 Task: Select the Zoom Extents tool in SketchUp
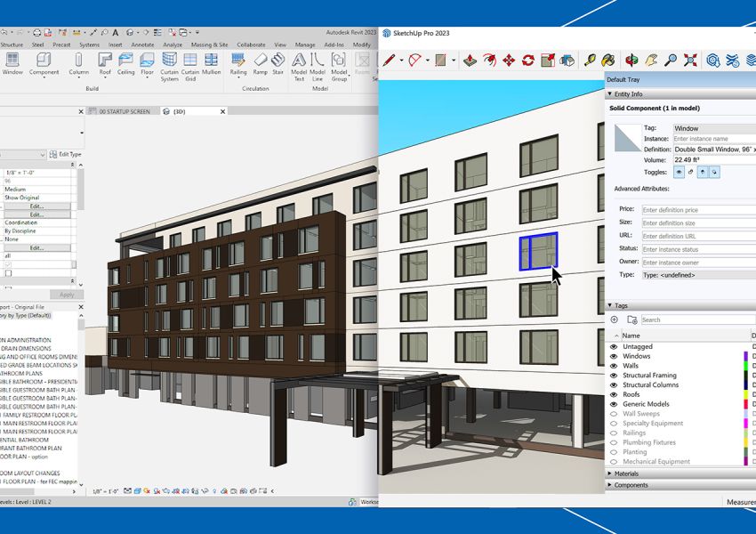690,61
